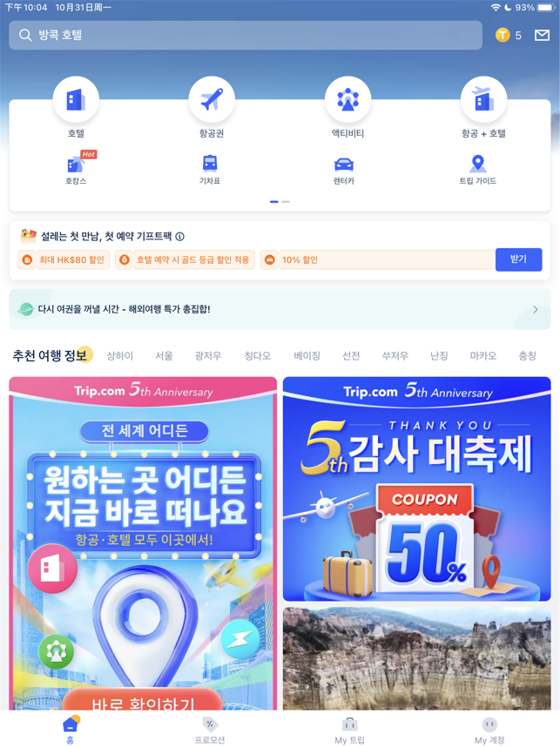The height and width of the screenshot is (747, 560).
Task: Tap the 항공권 airplane icon
Action: click(212, 99)
